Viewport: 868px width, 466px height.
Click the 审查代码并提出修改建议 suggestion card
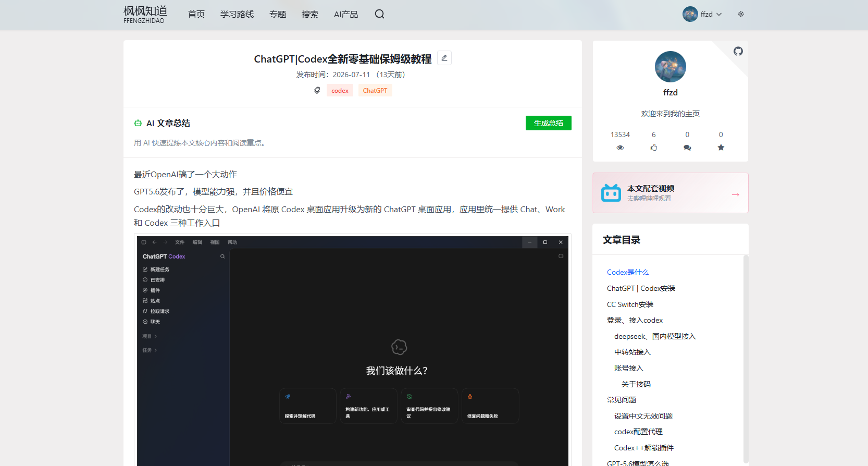click(x=429, y=406)
